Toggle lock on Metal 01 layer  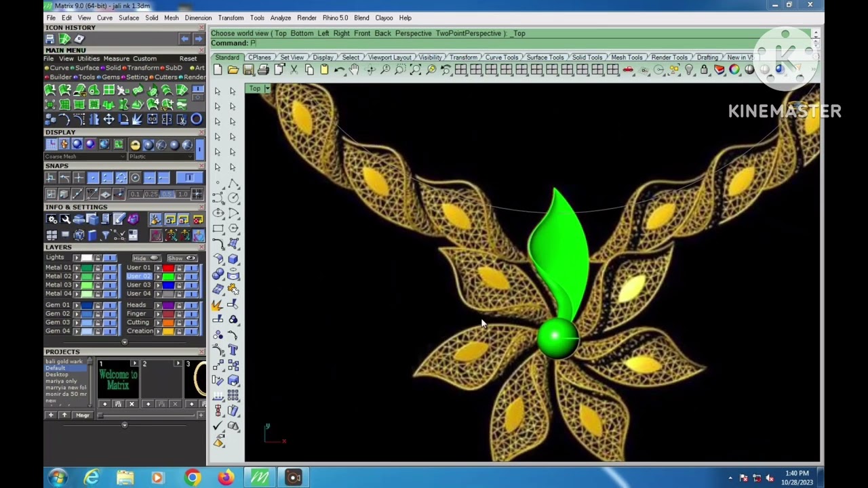click(x=98, y=268)
